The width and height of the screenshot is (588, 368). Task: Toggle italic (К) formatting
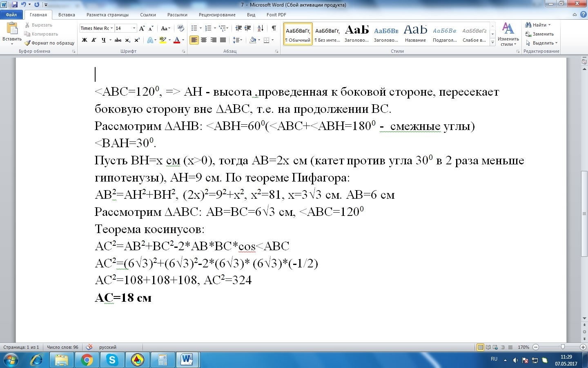[94, 40]
